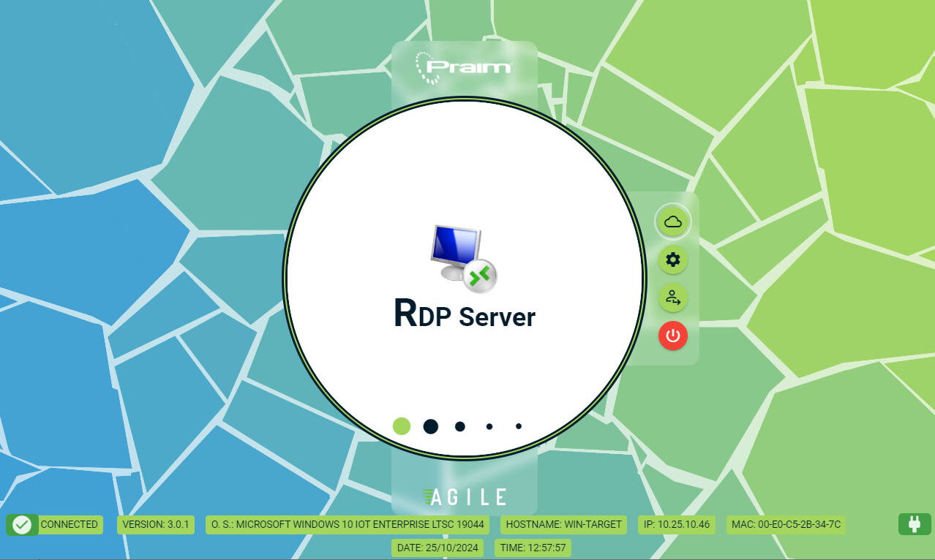
Task: Select the highlighted first pagination dot
Action: [401, 426]
